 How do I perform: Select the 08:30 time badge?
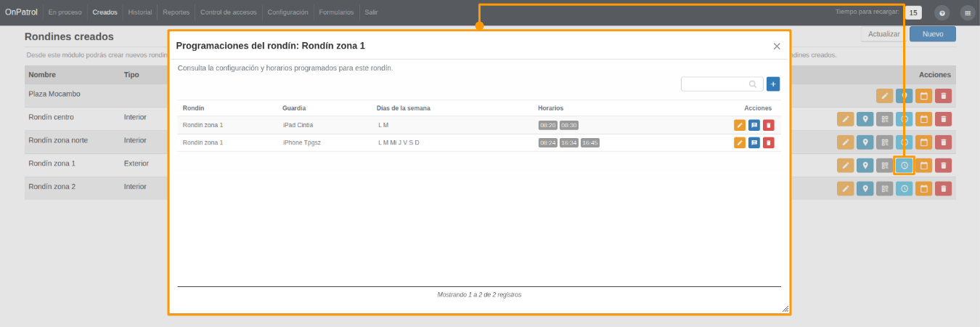coord(569,125)
